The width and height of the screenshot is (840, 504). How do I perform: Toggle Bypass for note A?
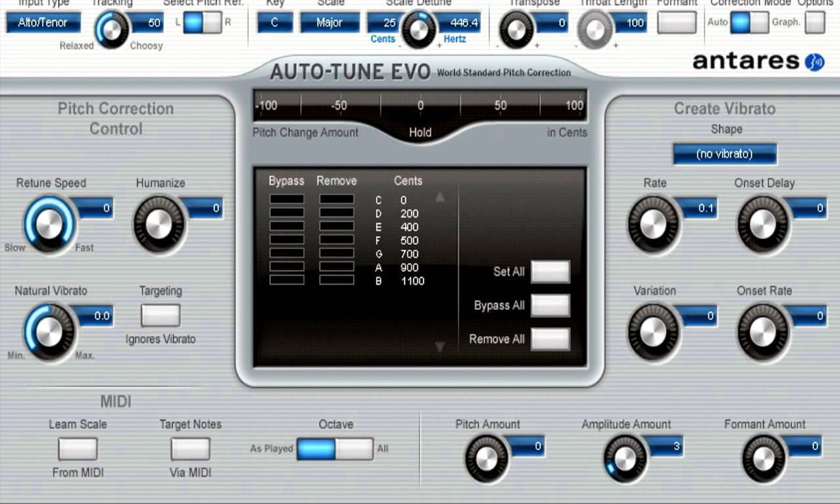pyautogui.click(x=287, y=267)
